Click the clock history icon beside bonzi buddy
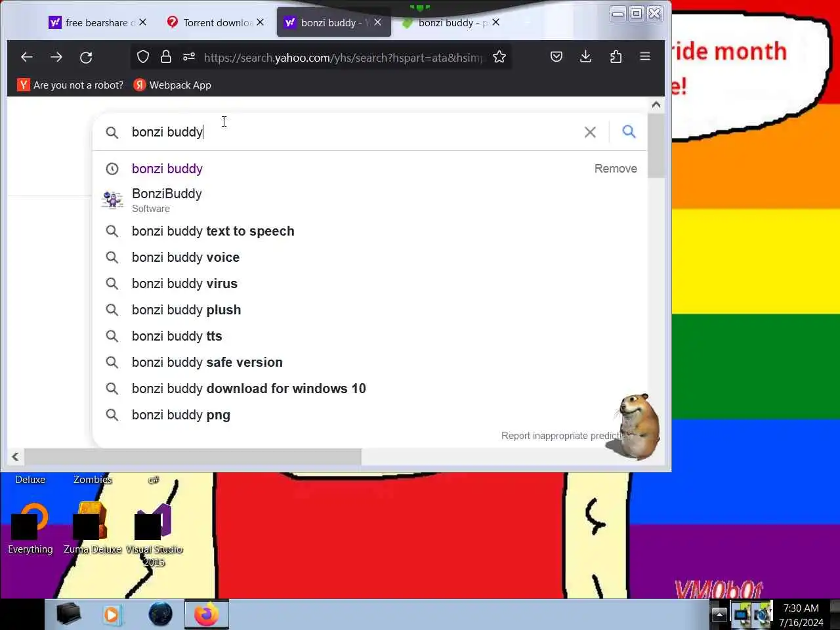This screenshot has width=840, height=630. pos(112,169)
